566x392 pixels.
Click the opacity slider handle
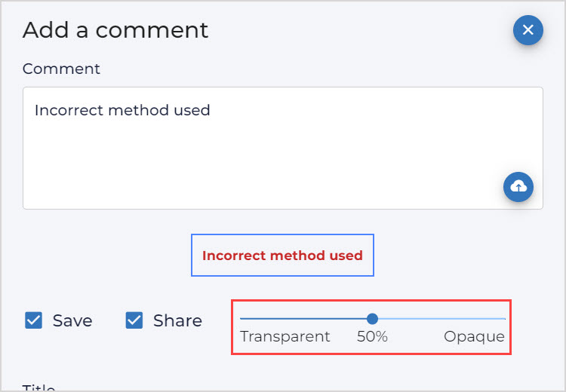click(372, 319)
